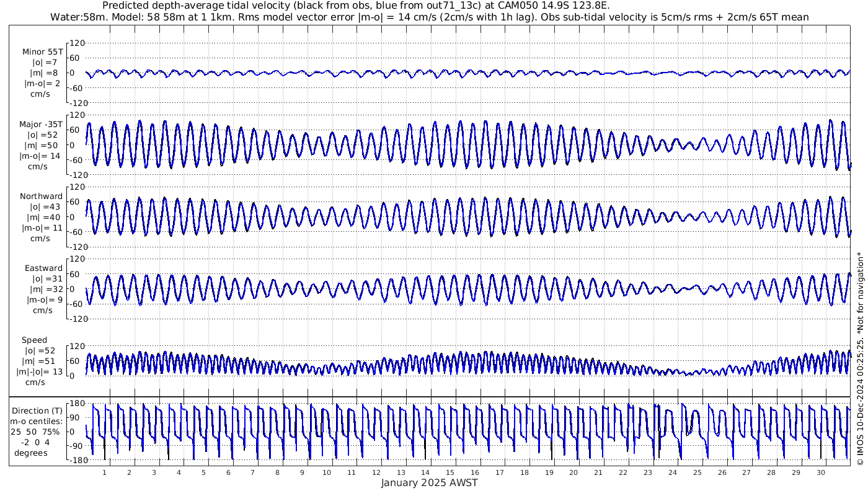This screenshot has width=868, height=496.
Task: Select '|m-o|= 11' in the Northward panel
Action: click(x=43, y=228)
